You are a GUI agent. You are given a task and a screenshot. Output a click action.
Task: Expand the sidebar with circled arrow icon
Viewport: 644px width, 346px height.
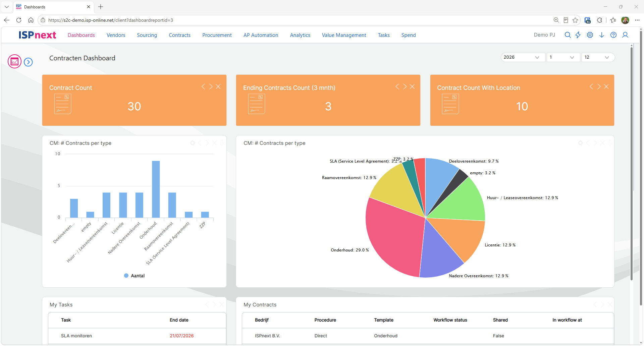29,62
